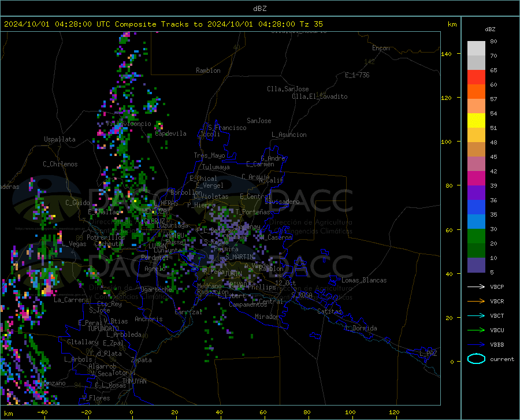Click the La_Carrera map label
This screenshot has height=420, width=520.
71,300
